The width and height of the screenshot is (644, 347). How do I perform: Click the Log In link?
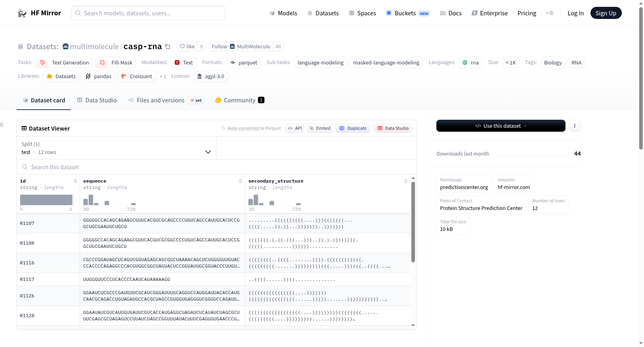(576, 13)
